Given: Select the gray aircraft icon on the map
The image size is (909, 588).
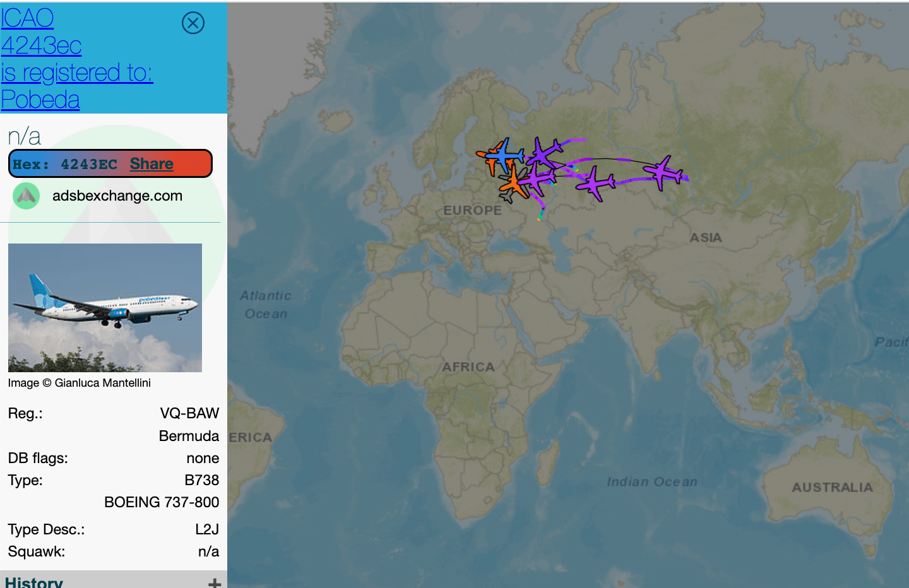Looking at the screenshot, I should pyautogui.click(x=509, y=198).
